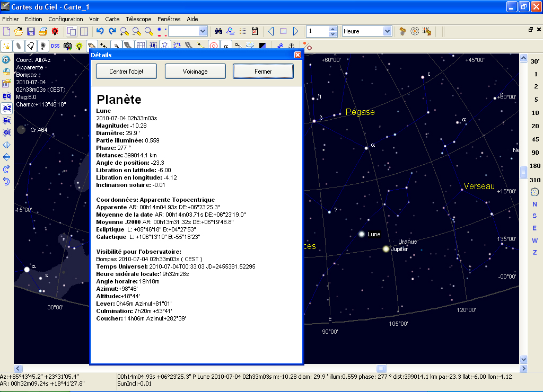Toggle the yellow light bulb icon

80,46
